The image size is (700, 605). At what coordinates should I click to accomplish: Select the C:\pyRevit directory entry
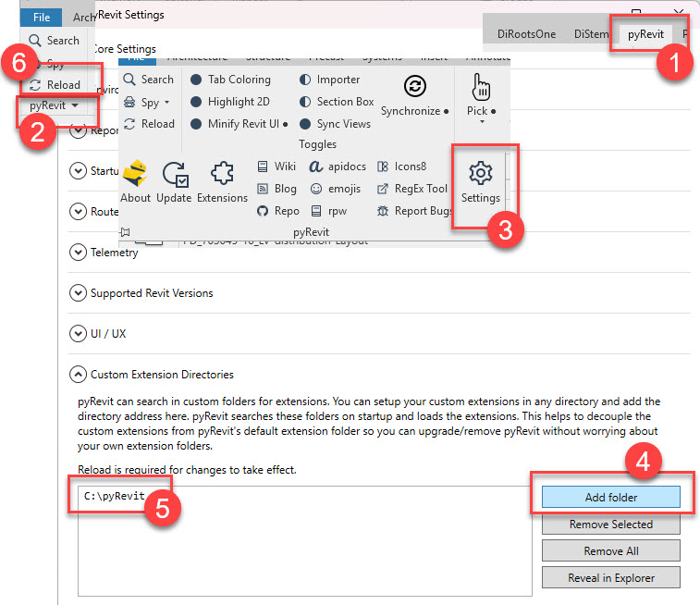(115, 496)
